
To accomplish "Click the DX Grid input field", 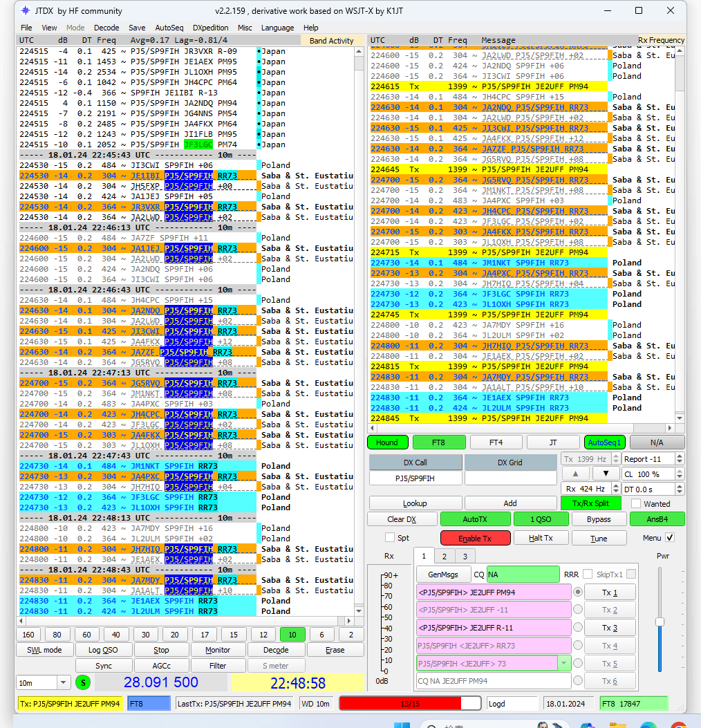I will click(x=510, y=478).
